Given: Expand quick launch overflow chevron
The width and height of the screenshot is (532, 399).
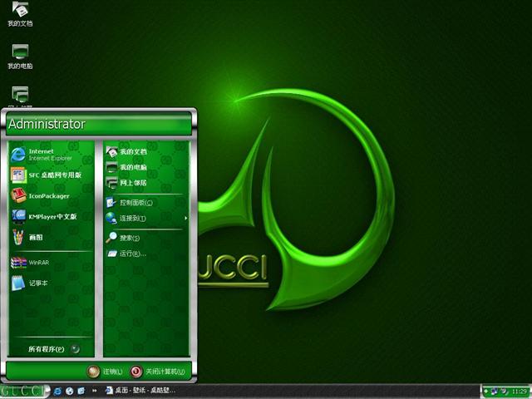Looking at the screenshot, I should pos(94,392).
